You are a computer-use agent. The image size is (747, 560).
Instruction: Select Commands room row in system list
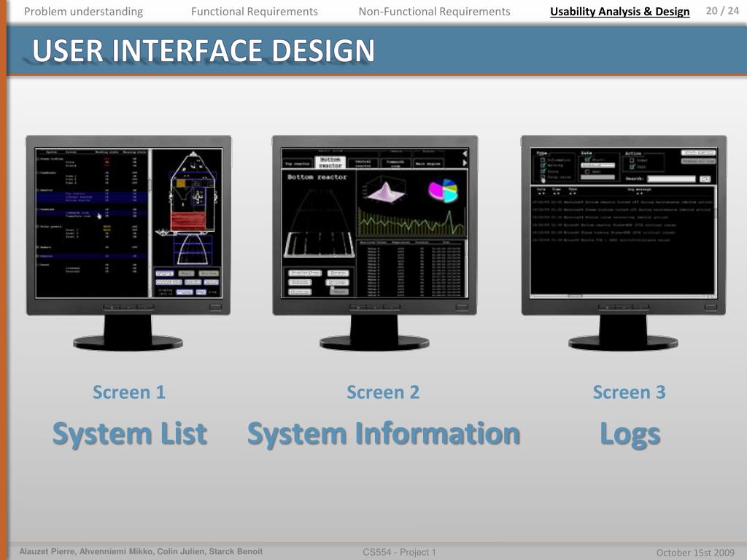92,213
